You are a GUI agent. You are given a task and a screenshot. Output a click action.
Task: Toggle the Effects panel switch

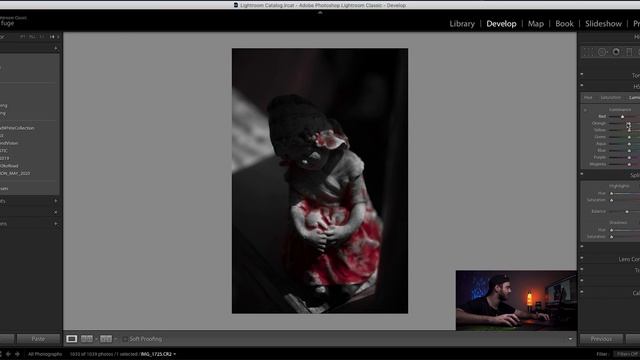582,281
